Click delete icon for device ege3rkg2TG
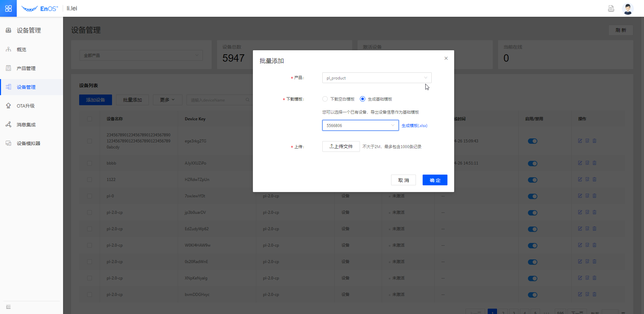The width and height of the screenshot is (644, 314). pos(594,141)
